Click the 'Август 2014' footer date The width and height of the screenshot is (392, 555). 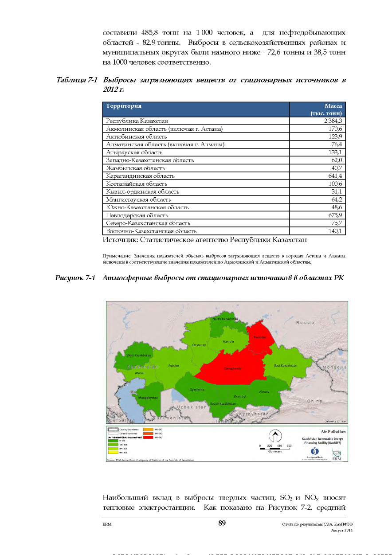342,530
